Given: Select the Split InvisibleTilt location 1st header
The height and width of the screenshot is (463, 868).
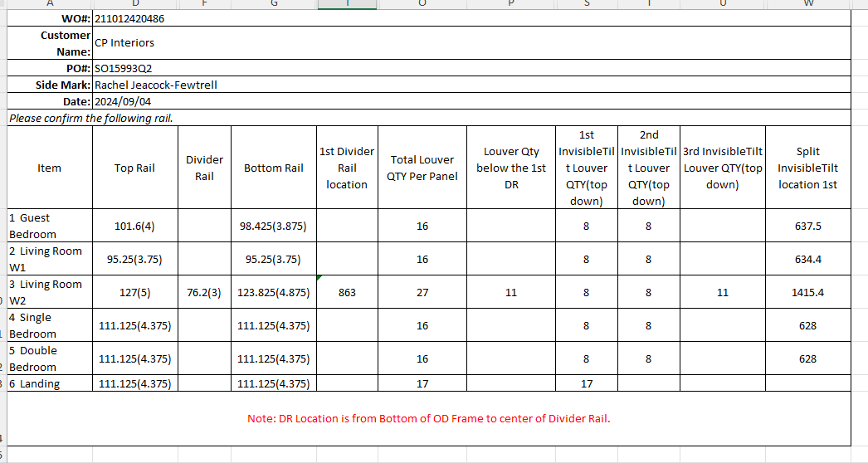Looking at the screenshot, I should [807, 168].
